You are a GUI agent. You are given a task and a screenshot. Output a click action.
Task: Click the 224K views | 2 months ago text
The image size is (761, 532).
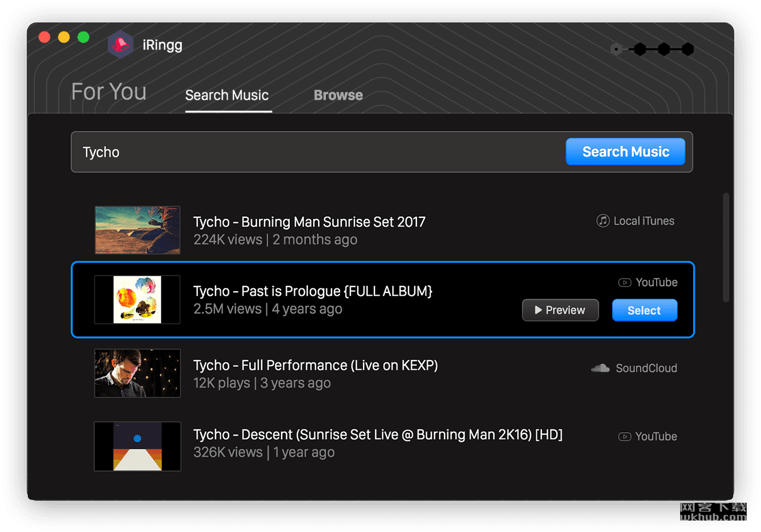click(275, 240)
